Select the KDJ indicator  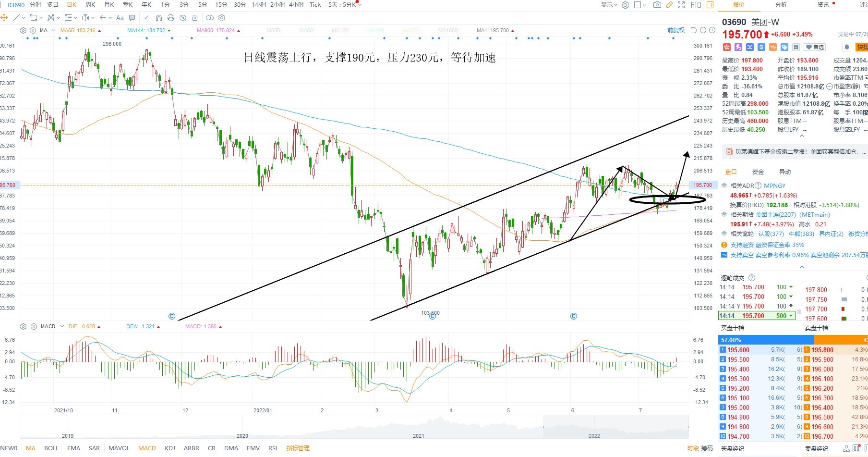(170, 448)
